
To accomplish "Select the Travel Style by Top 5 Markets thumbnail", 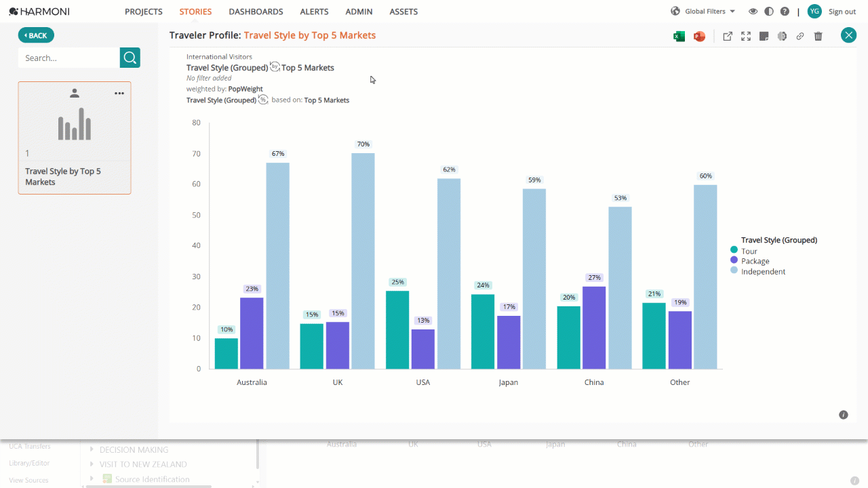I will point(75,138).
